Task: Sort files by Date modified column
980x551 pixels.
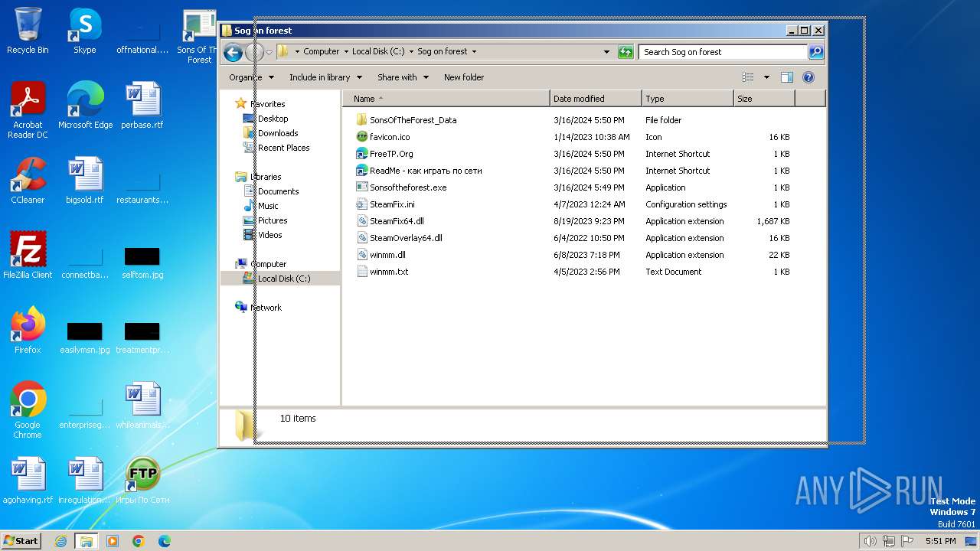Action: pos(596,99)
